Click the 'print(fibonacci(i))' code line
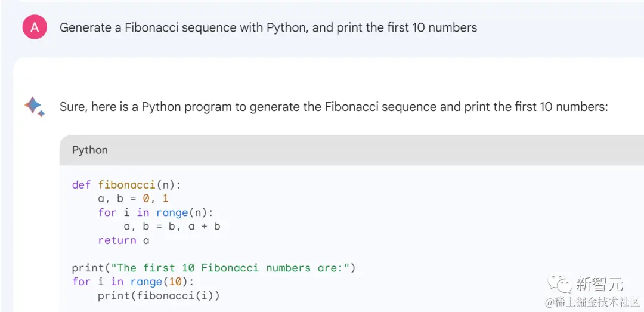 coord(159,295)
